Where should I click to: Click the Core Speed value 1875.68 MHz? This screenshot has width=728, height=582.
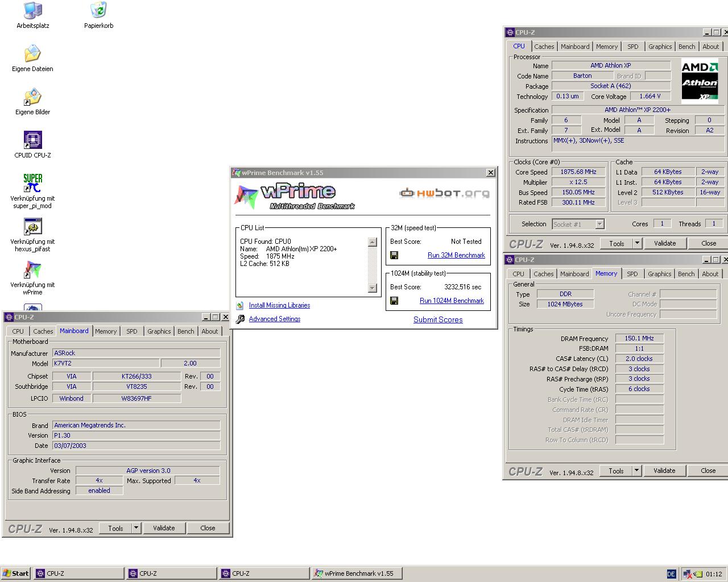point(578,172)
